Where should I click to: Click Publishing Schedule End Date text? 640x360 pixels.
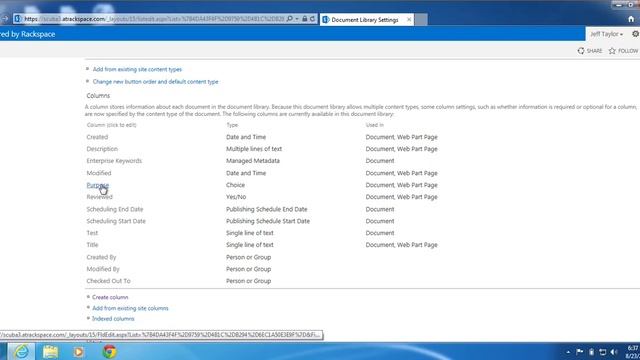click(x=267, y=209)
